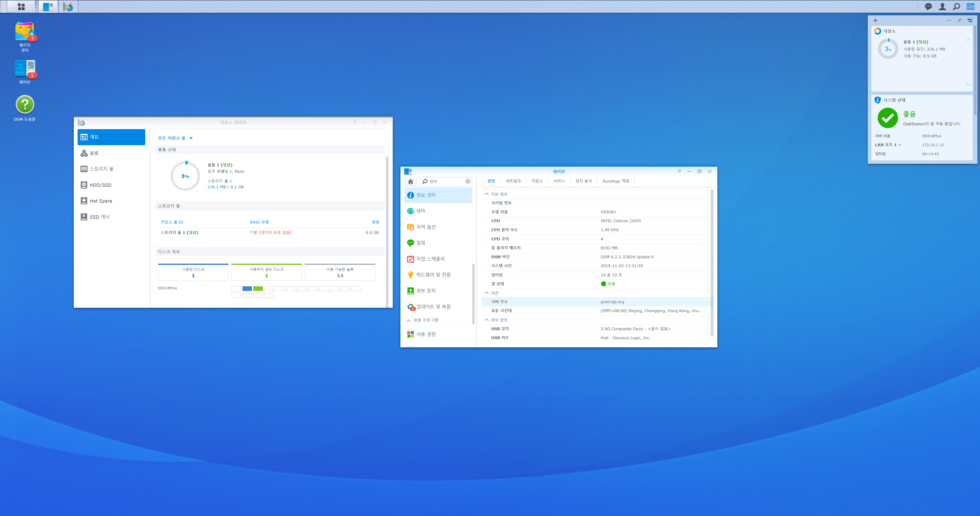This screenshot has height=516, width=980.
Task: Collapse the Time section chevron
Action: point(487,293)
